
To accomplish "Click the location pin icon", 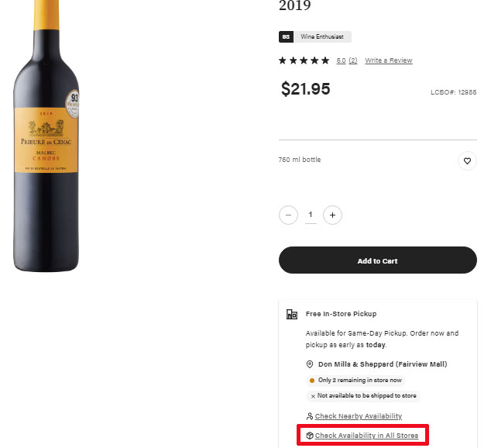I will point(310,364).
